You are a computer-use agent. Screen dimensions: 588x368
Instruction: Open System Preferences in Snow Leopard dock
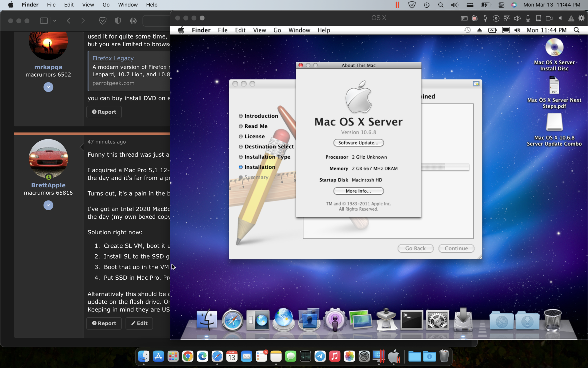coord(437,320)
